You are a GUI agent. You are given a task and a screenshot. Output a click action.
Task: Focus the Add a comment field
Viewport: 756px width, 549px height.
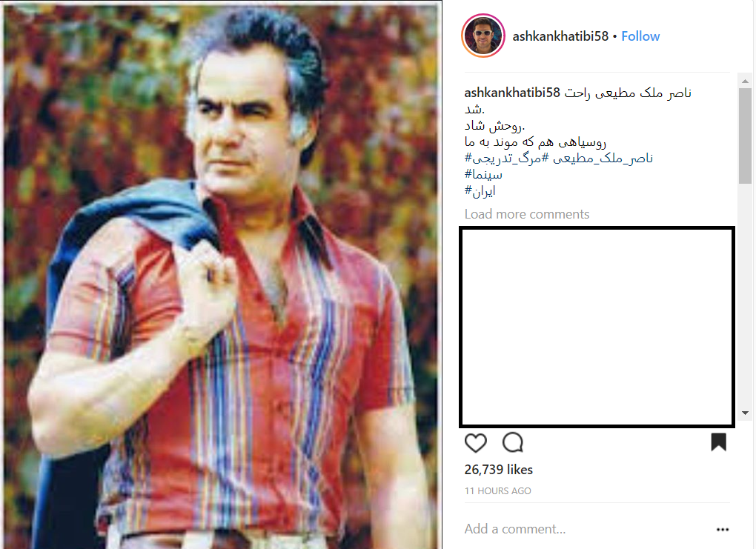click(x=588, y=529)
